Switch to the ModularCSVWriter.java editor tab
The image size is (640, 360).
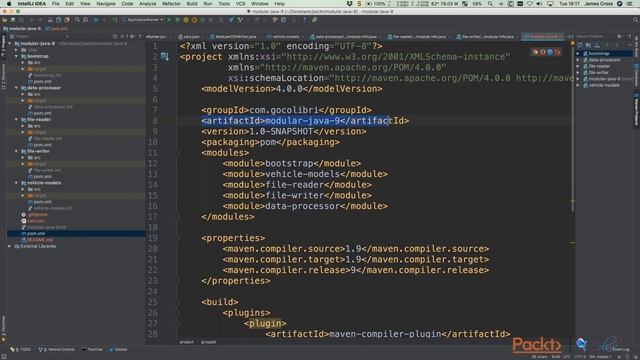[235, 36]
